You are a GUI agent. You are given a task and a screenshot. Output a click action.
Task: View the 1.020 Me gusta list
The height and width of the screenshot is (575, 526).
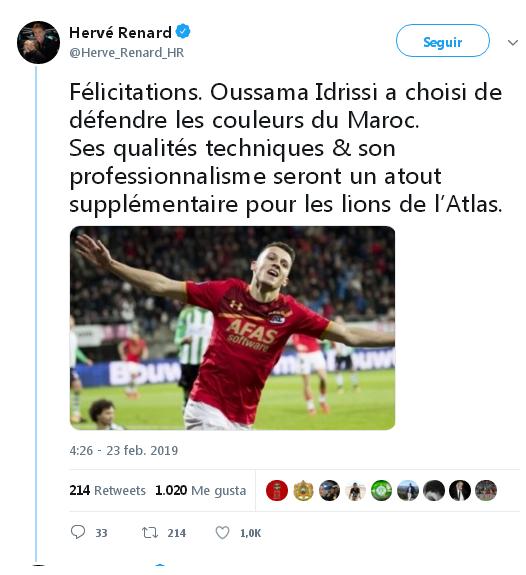coord(200,490)
